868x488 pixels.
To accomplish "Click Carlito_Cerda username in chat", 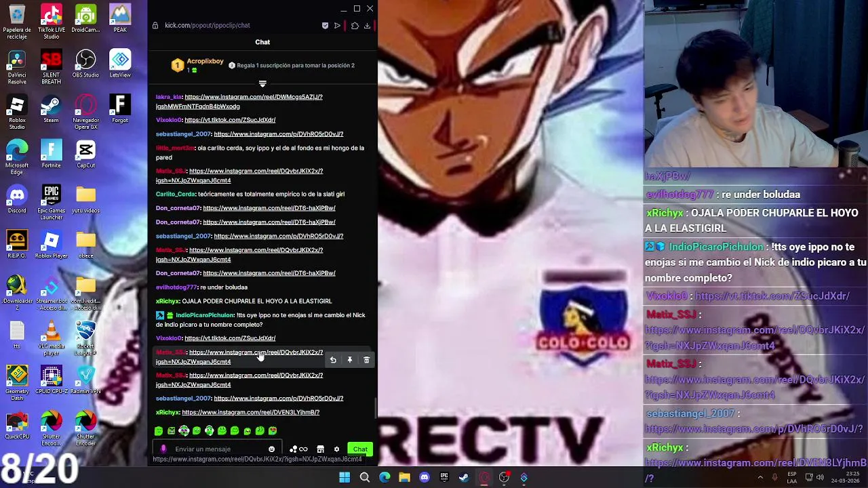I will coord(175,194).
